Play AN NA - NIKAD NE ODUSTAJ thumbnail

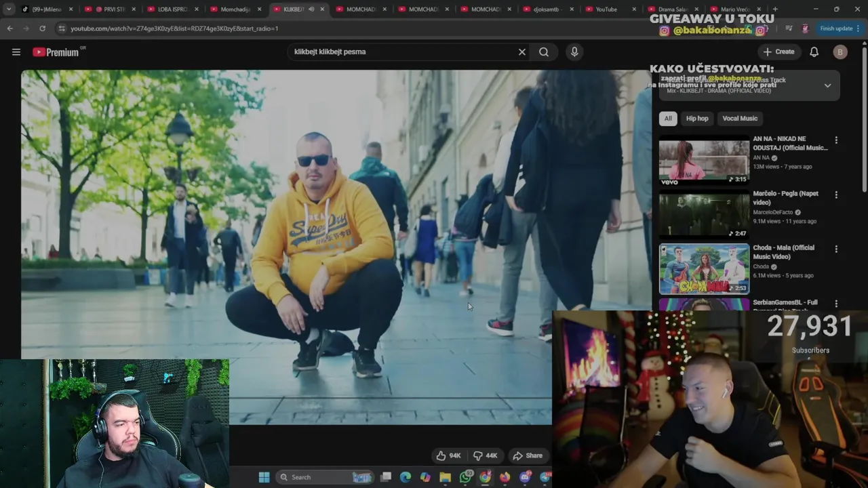click(x=704, y=160)
